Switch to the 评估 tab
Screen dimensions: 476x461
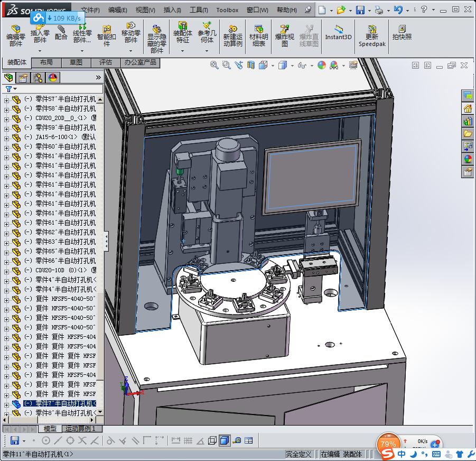(105, 62)
